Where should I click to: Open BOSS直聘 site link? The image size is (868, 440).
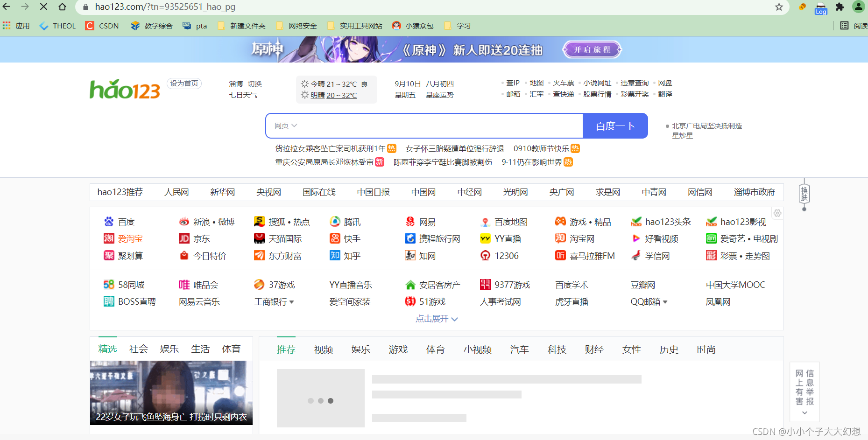[129, 301]
